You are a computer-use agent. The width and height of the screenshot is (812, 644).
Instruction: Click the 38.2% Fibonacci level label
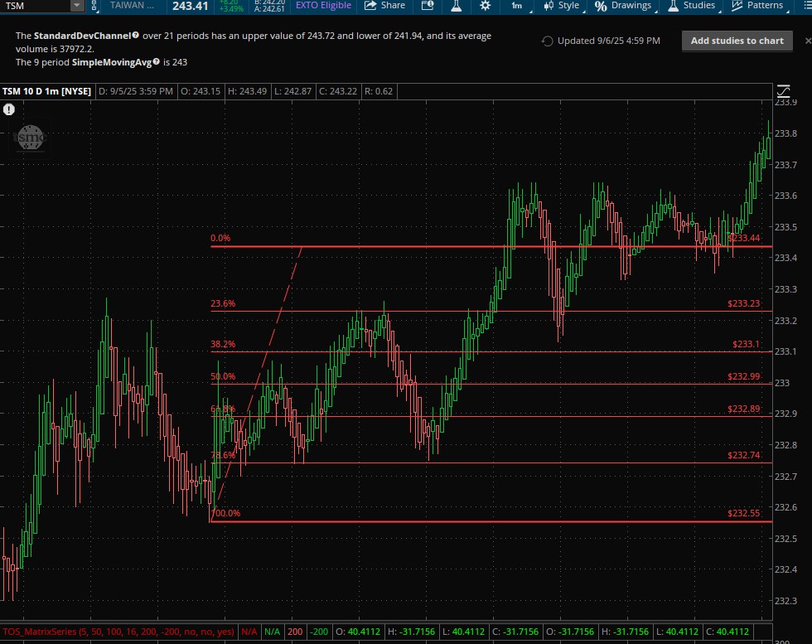click(x=223, y=344)
